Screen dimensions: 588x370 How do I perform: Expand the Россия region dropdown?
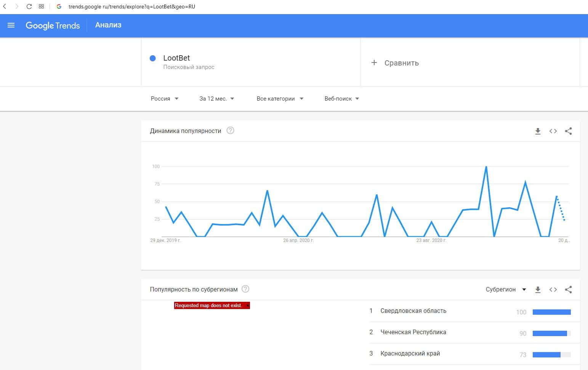click(x=164, y=99)
